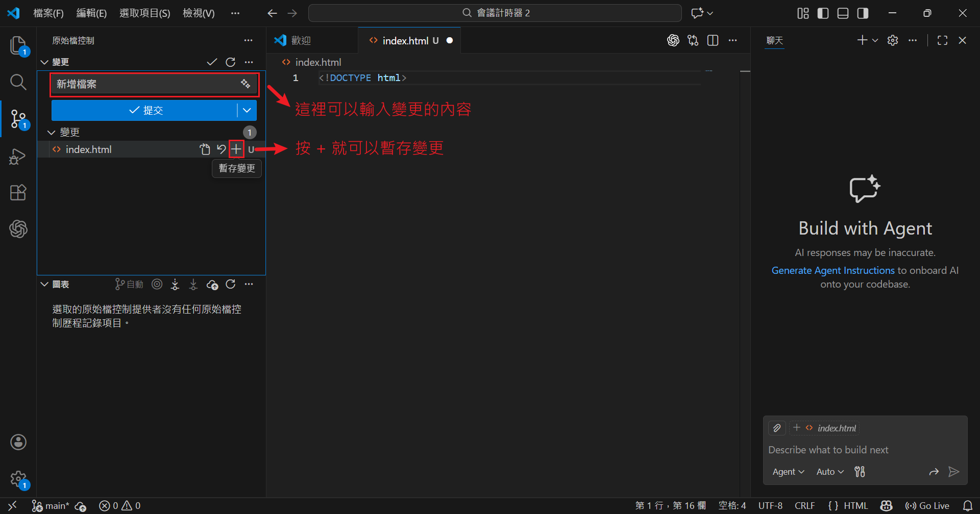Open the commit button dropdown arrow

pyautogui.click(x=247, y=110)
